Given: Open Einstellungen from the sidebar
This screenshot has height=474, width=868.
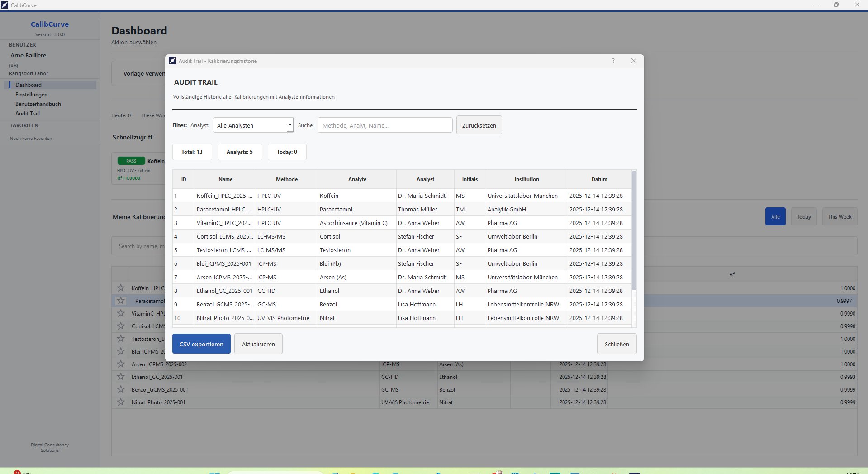Looking at the screenshot, I should [x=31, y=95].
